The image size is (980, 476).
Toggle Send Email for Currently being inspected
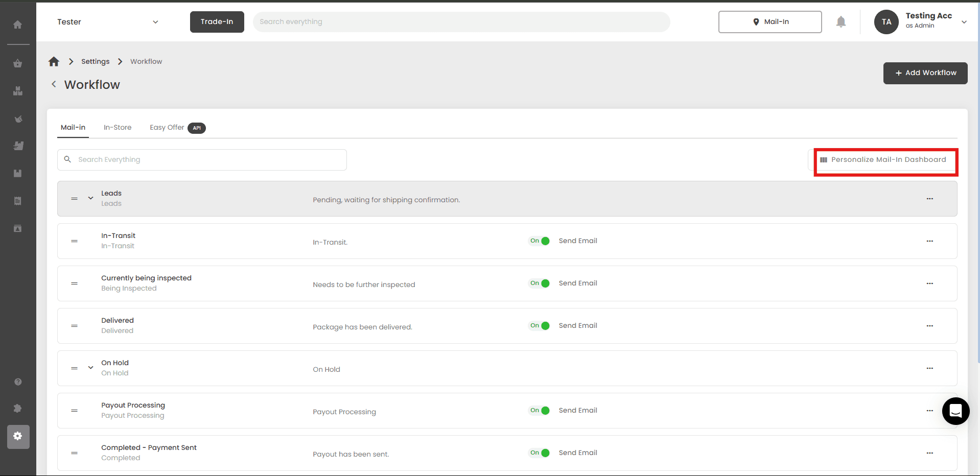(539, 283)
